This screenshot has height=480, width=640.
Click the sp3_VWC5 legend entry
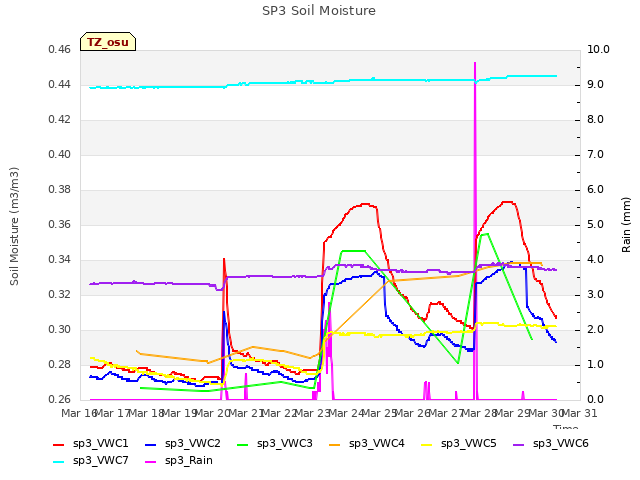(459, 444)
